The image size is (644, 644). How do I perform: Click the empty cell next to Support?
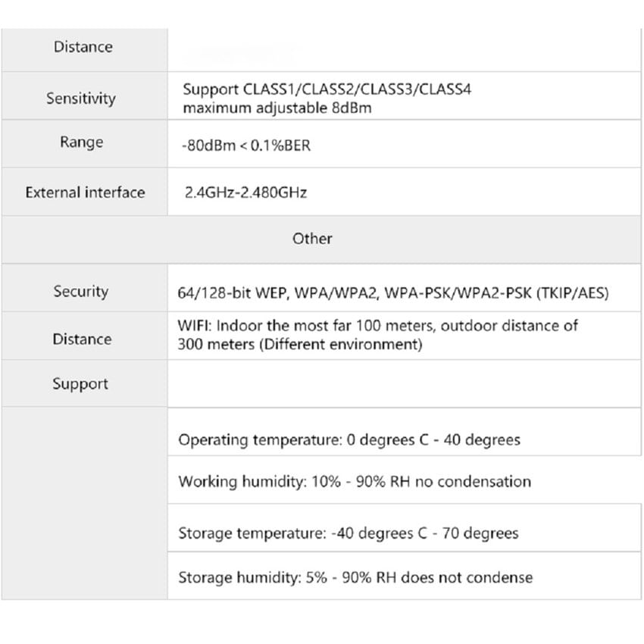tap(404, 384)
